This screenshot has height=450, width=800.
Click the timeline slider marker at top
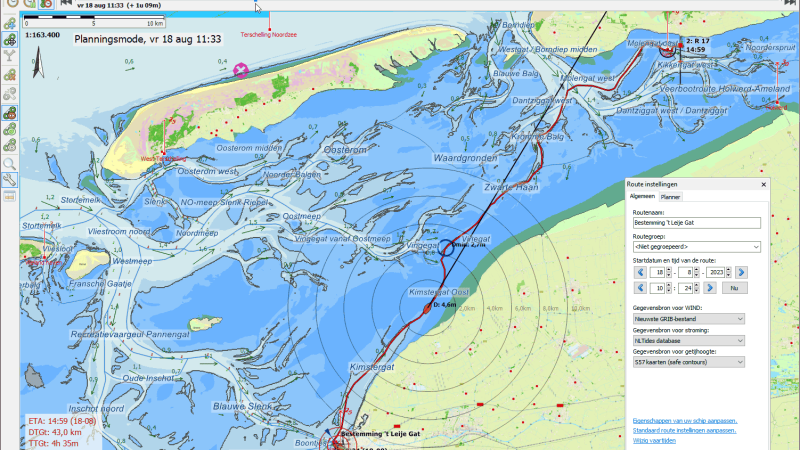click(x=256, y=2)
